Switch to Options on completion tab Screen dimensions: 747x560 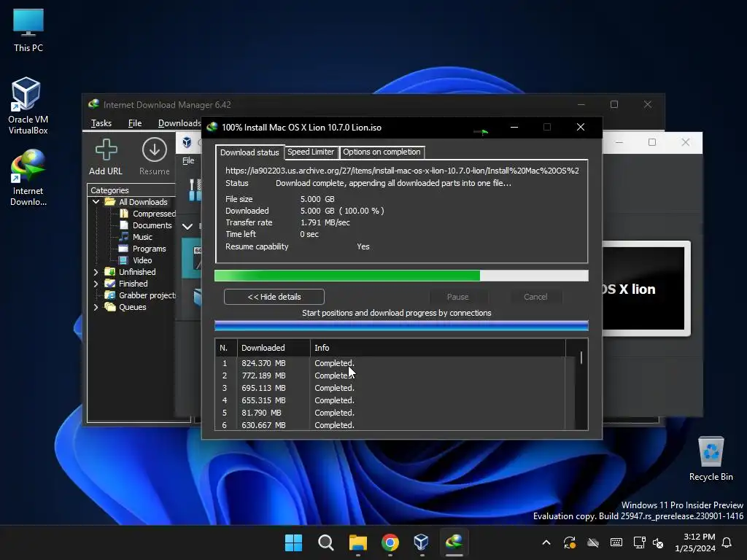[382, 152]
